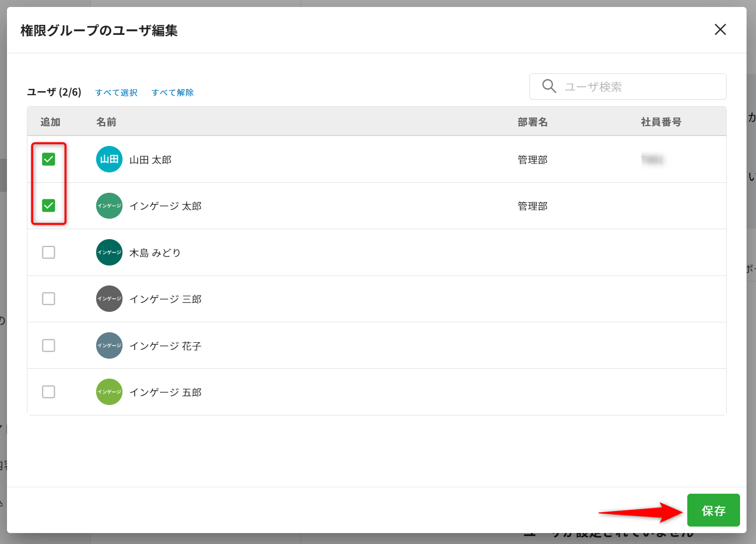Click the すべて解除 link
This screenshot has height=544, width=756.
pyautogui.click(x=172, y=93)
